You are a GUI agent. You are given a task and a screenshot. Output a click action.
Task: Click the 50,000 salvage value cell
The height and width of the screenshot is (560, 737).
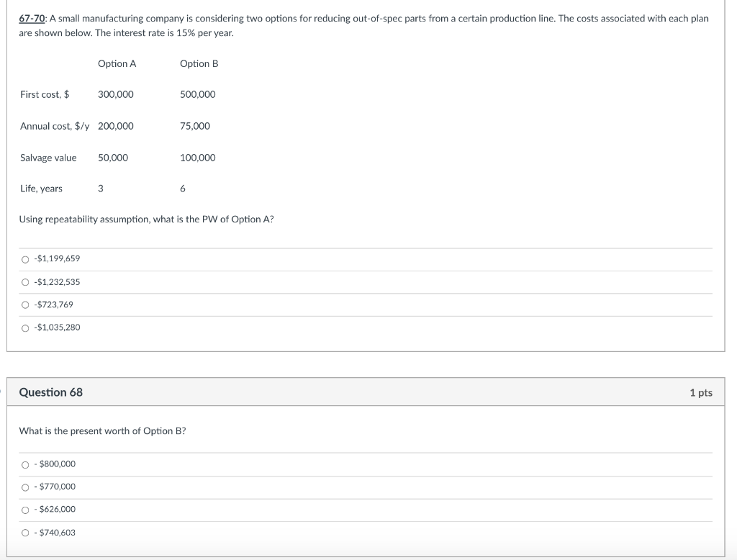113,158
